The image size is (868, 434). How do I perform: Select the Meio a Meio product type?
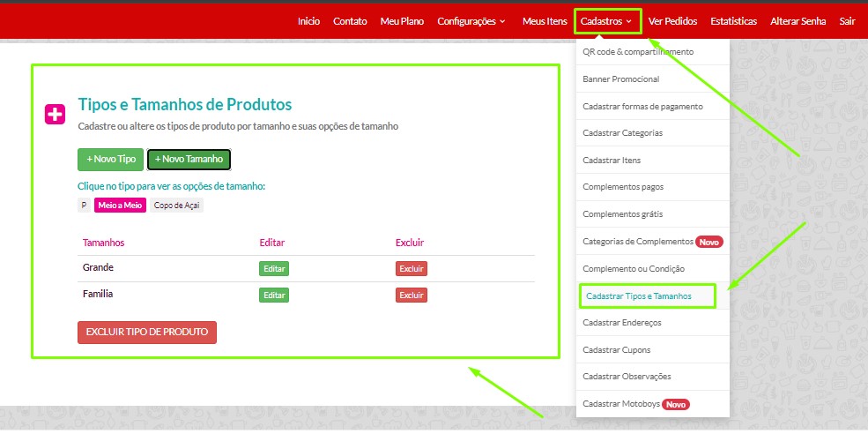point(120,206)
